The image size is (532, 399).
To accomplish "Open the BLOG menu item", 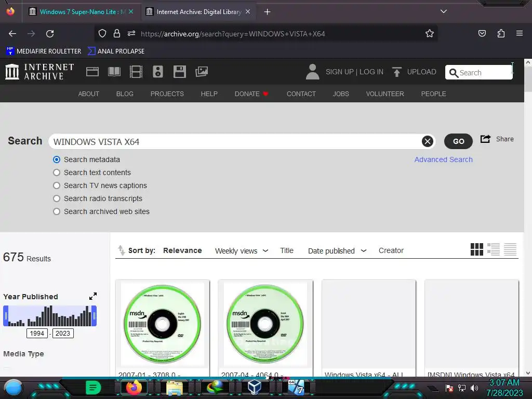I will (x=125, y=94).
